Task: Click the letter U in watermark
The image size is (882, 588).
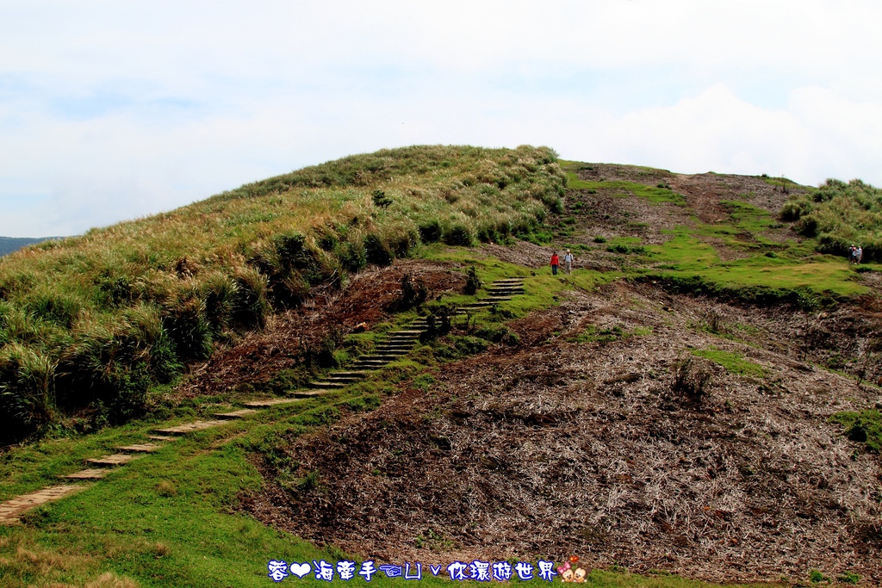Action: point(413,571)
